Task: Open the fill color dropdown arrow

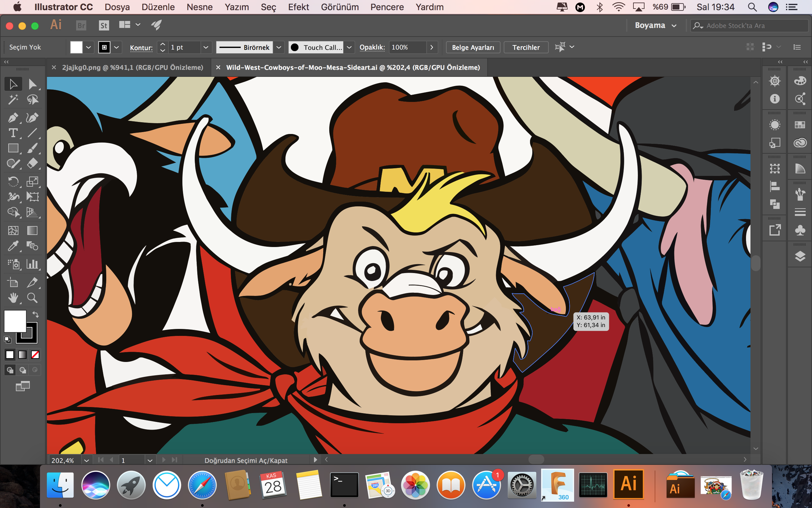Action: 88,47
